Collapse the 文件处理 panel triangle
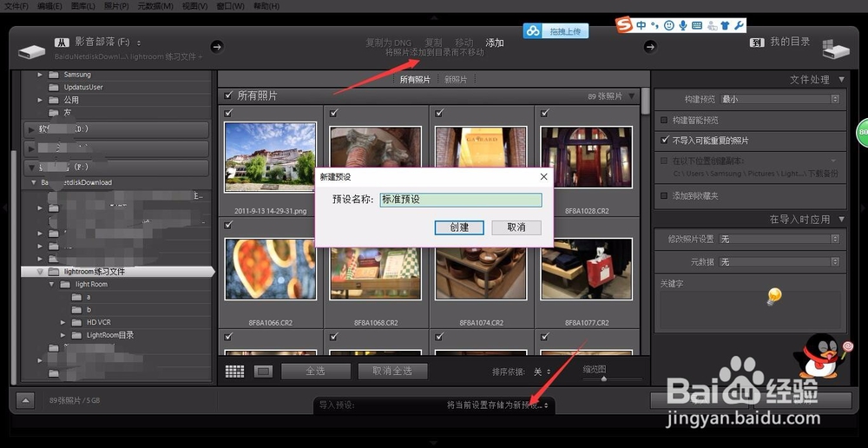Image resolution: width=868 pixels, height=448 pixels. point(841,80)
